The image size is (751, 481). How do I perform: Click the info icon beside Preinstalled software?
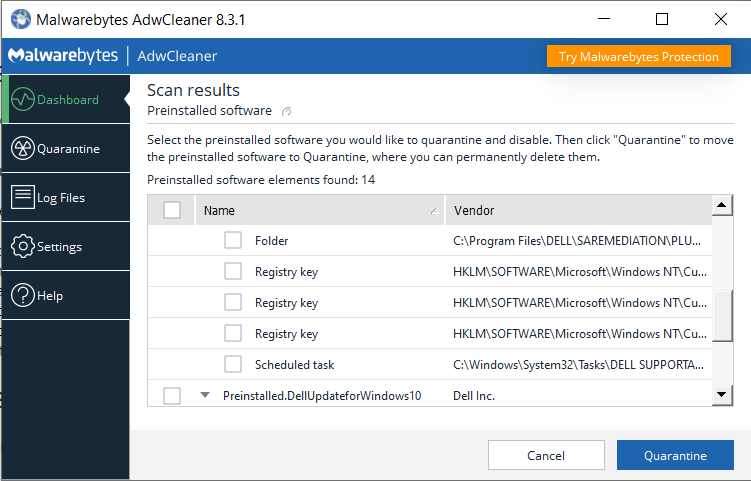click(286, 111)
